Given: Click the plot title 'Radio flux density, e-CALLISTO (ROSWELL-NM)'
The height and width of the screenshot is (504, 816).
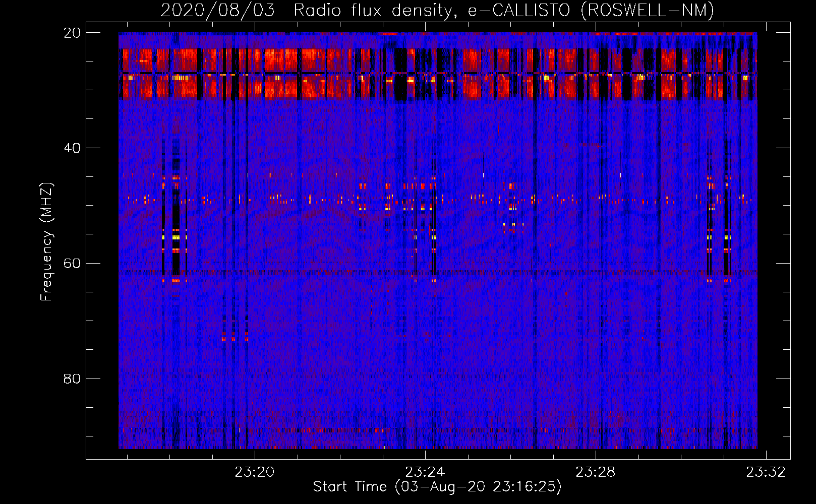Looking at the screenshot, I should pyautogui.click(x=504, y=10).
